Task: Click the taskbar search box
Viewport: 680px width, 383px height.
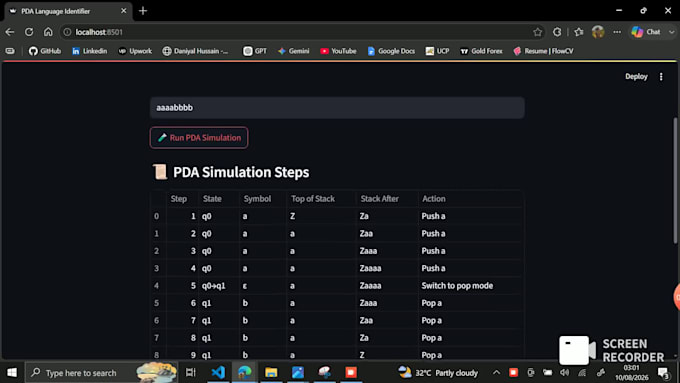Action: click(x=101, y=372)
